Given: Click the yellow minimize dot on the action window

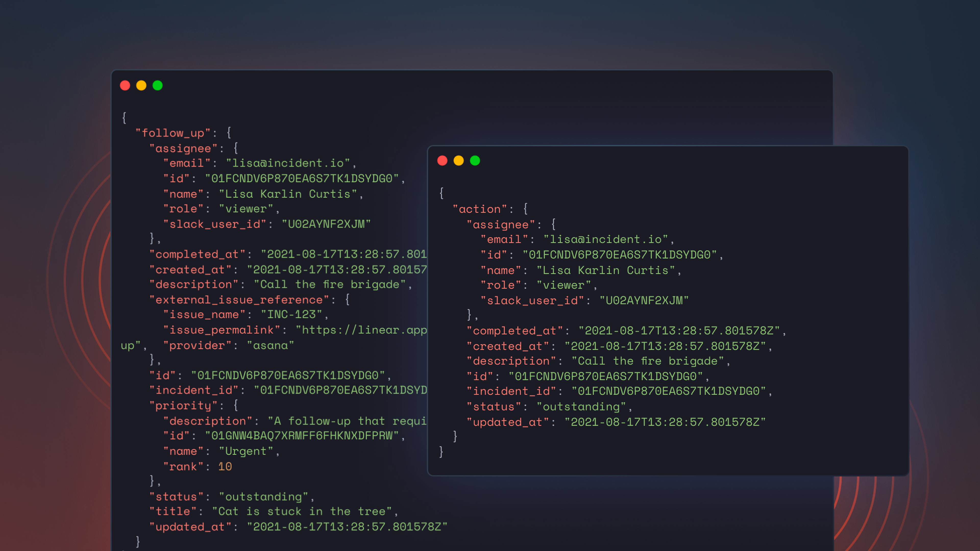Looking at the screenshot, I should pyautogui.click(x=459, y=161).
